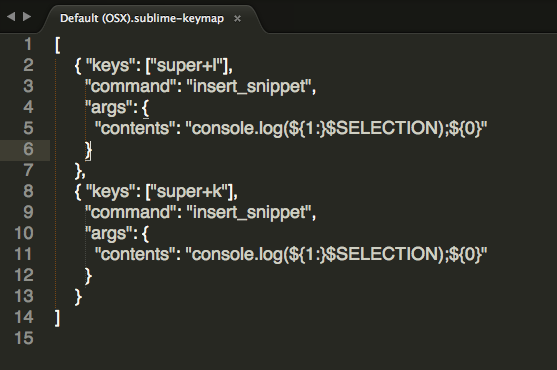The image size is (557, 370).
Task: Click line number 15 in gutter
Action: point(24,338)
